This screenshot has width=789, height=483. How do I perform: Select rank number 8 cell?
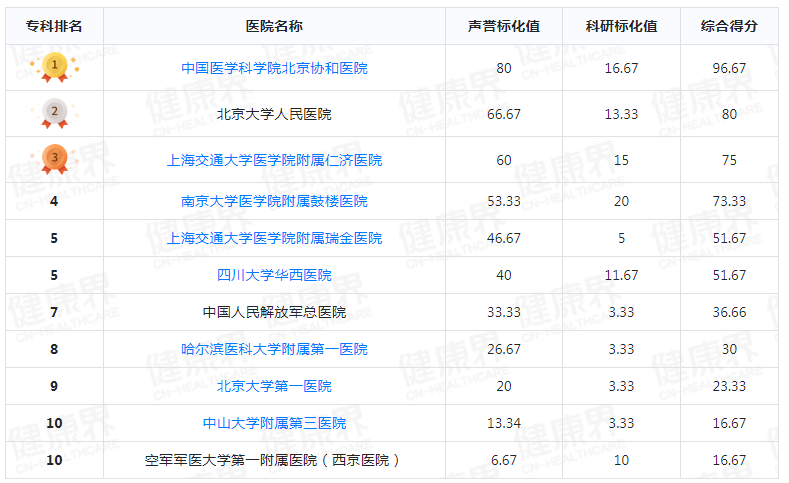coord(54,349)
